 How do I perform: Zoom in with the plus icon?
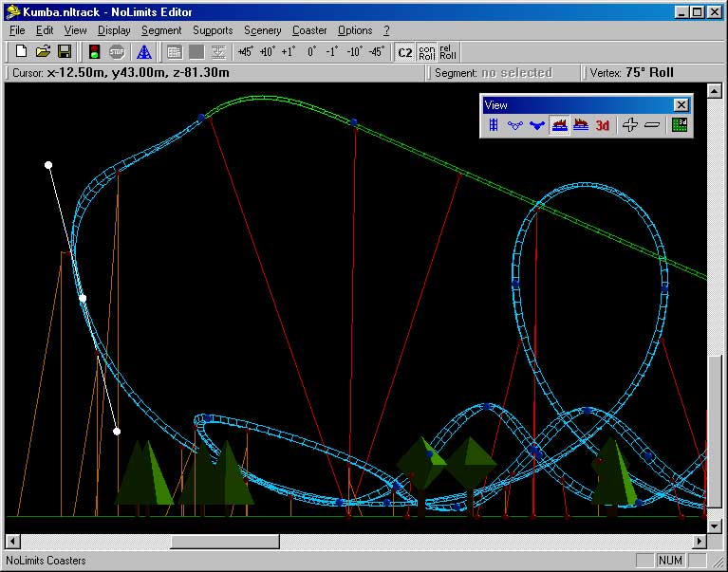coord(629,125)
